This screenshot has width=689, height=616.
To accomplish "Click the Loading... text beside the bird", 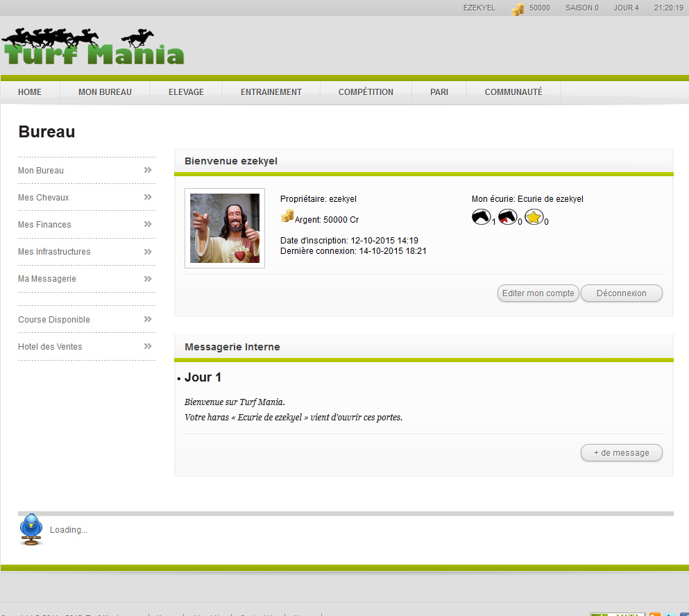I will (x=68, y=530).
